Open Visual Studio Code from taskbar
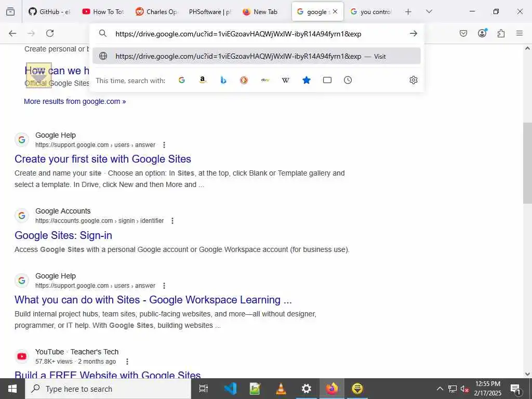Viewport: 532px width, 399px height. click(x=231, y=389)
